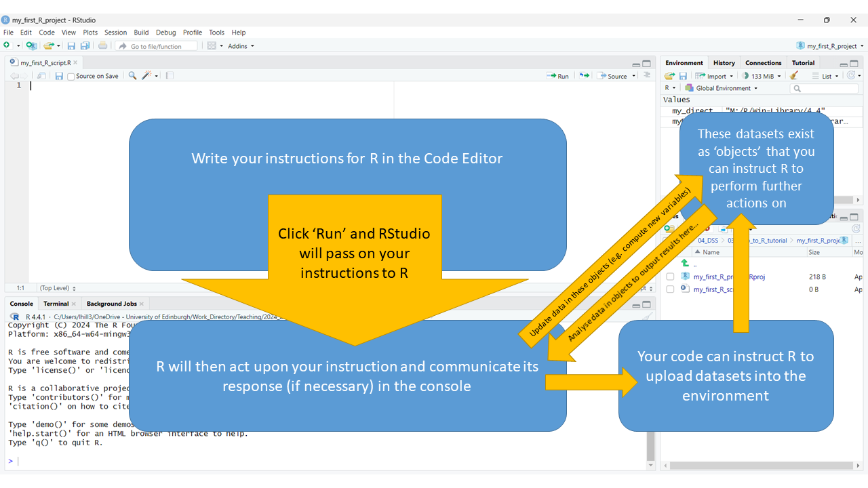Click the Show in new window icon
This screenshot has width=868, height=488.
(x=42, y=76)
